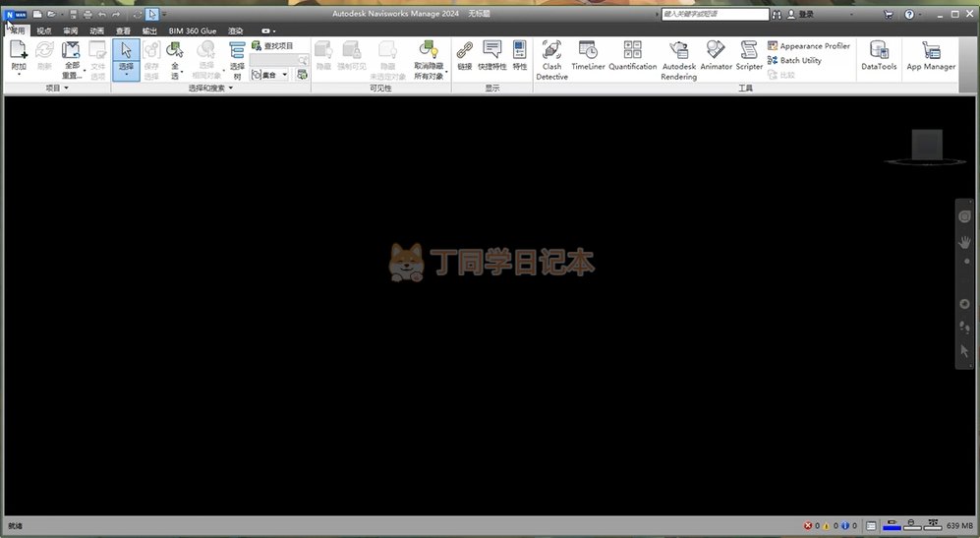Viewport: 980px width, 538px height.
Task: Select the arrow Select tool on navigation bar
Action: click(964, 351)
